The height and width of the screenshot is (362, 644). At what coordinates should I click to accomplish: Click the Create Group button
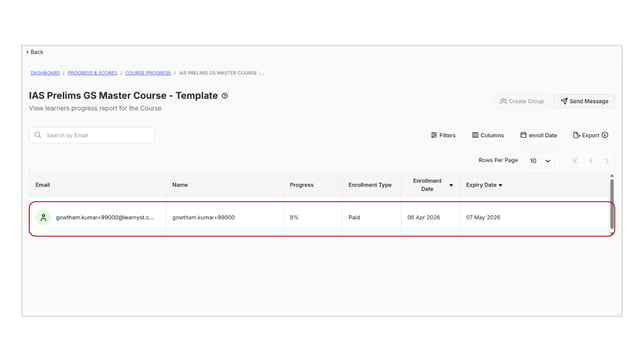tap(521, 101)
